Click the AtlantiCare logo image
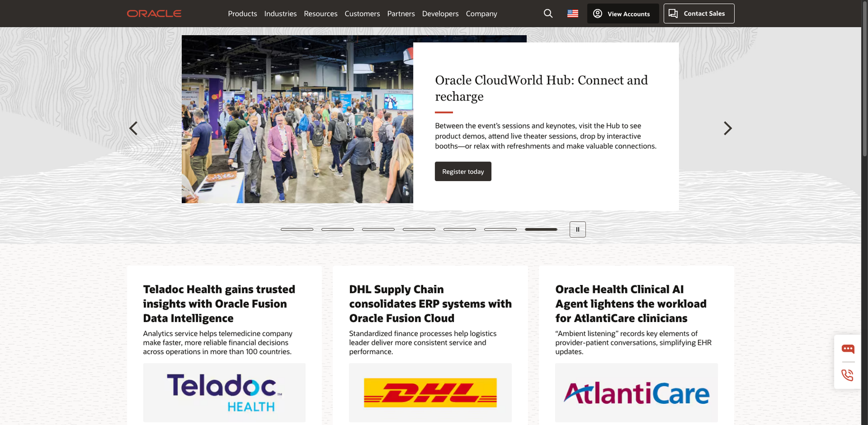868x425 pixels. pyautogui.click(x=636, y=392)
